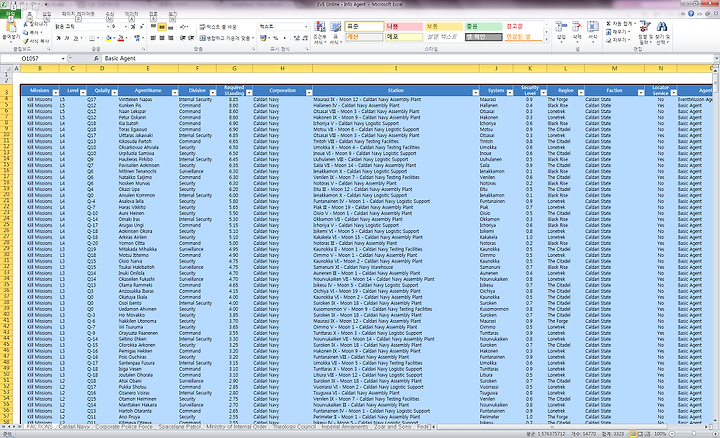Expand the cell styles gallery
720x438 pixels.
546,40
